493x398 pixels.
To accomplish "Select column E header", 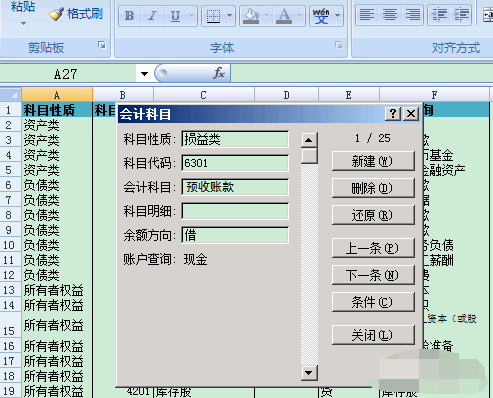I will 349,95.
